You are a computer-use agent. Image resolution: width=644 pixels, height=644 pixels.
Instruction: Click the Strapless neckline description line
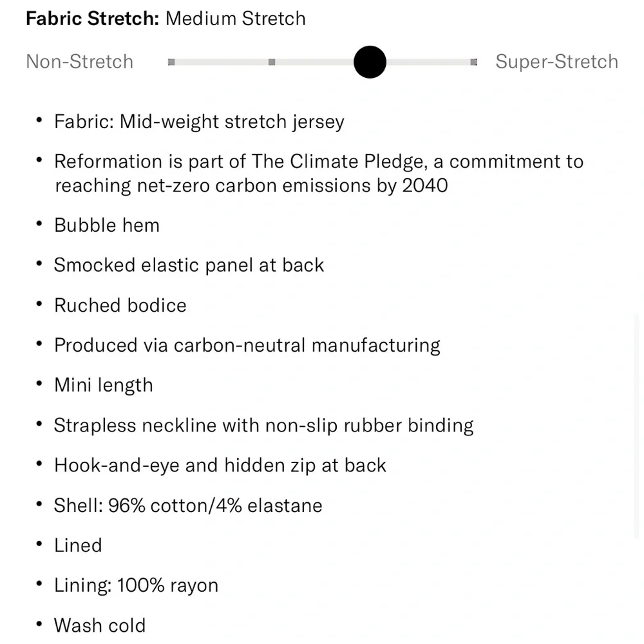tap(263, 425)
